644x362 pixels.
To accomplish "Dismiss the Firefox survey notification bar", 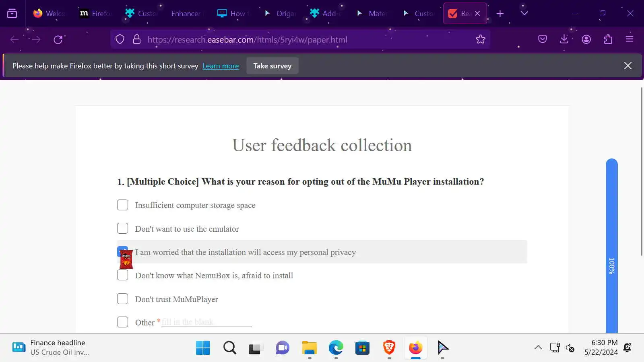I will (628, 66).
